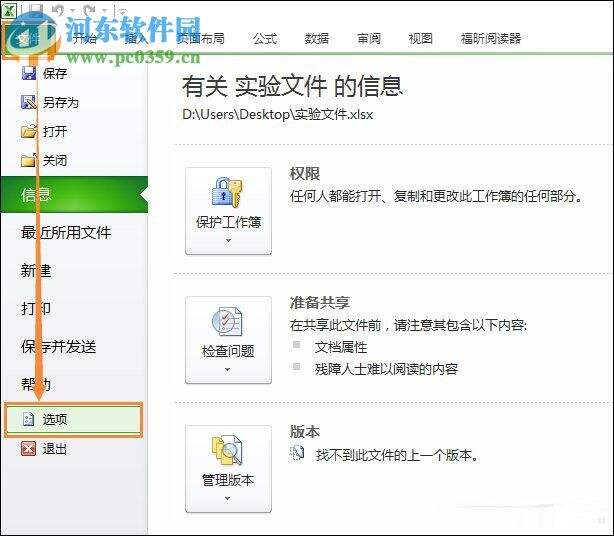The height and width of the screenshot is (536, 614).
Task: Choose 新建 in the sidebar
Action: tap(36, 271)
